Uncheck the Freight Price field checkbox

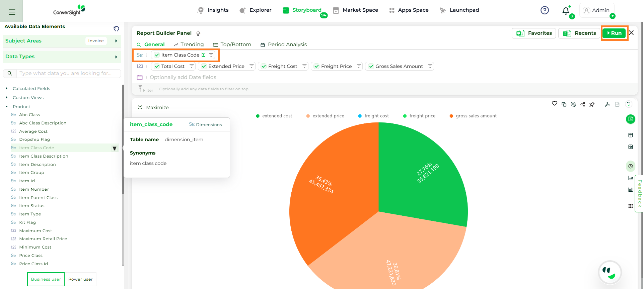coord(317,67)
